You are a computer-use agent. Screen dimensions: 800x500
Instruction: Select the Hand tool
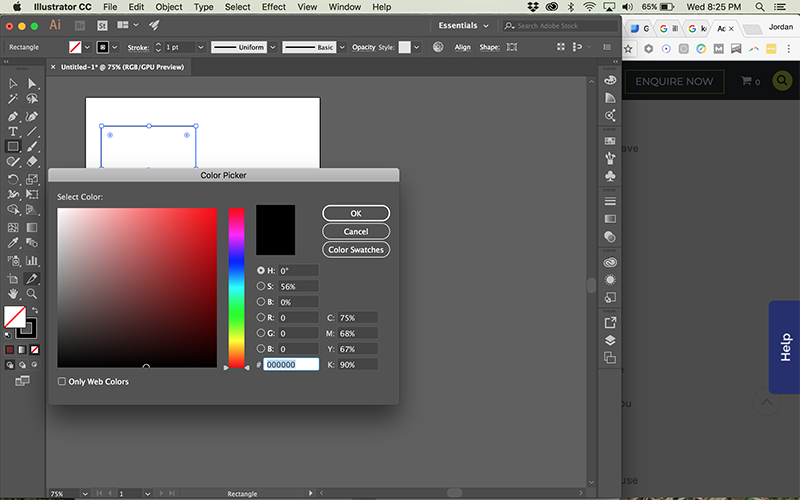click(13, 294)
